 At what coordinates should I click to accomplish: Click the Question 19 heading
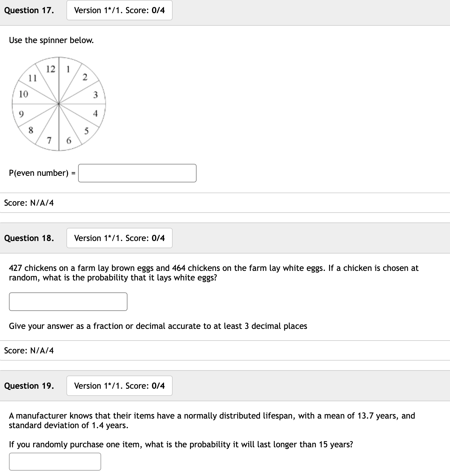(29, 386)
